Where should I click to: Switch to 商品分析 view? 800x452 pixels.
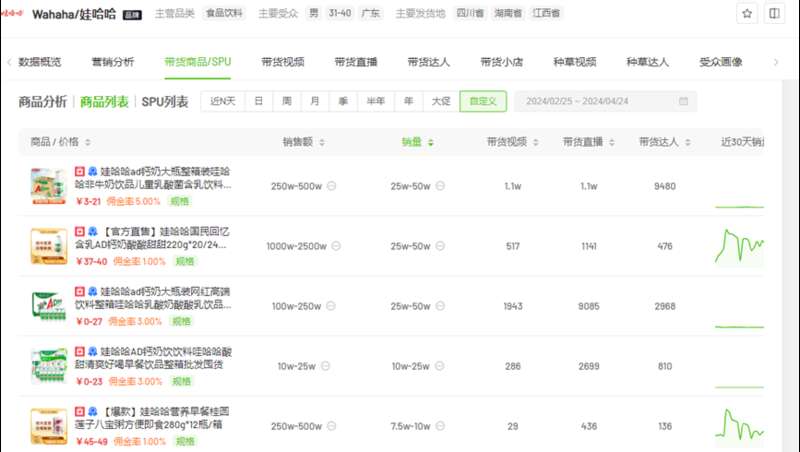(42, 102)
